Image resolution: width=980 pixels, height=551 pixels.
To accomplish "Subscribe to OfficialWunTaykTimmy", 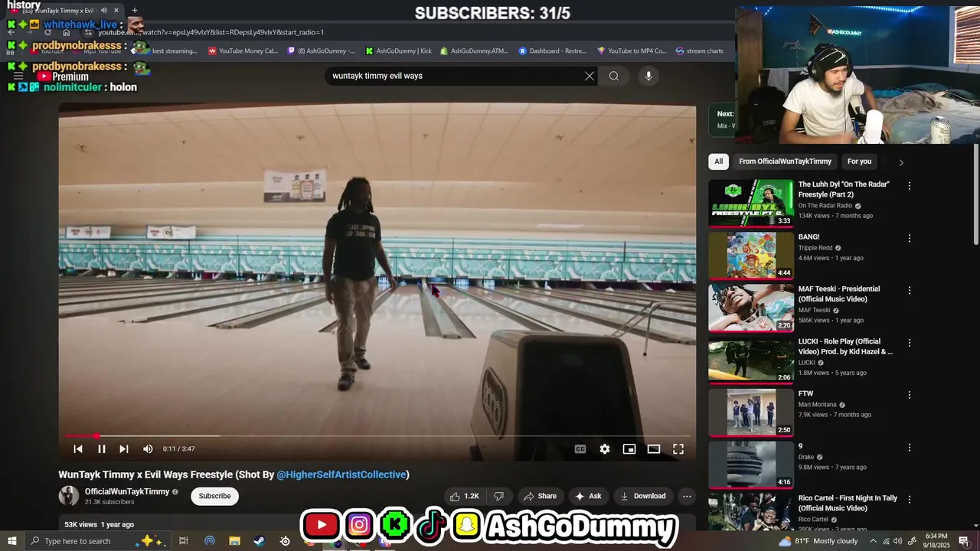I will pyautogui.click(x=214, y=496).
